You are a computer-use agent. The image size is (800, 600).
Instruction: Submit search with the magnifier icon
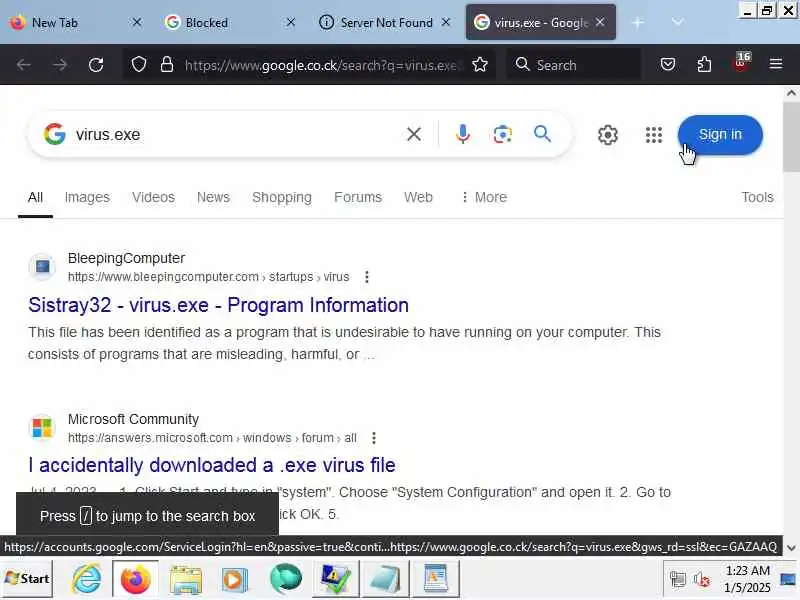[x=542, y=134]
